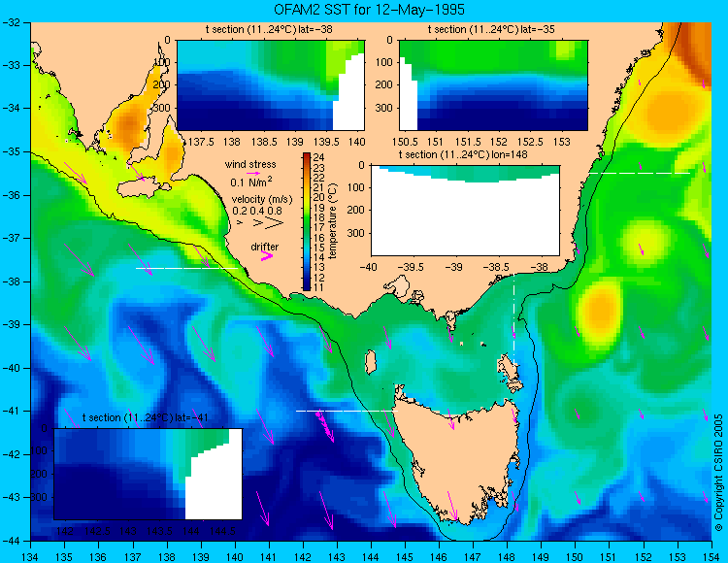This screenshot has width=728, height=563.
Task: Click the 'velocity (m/s)' legend label
Action: 262,200
